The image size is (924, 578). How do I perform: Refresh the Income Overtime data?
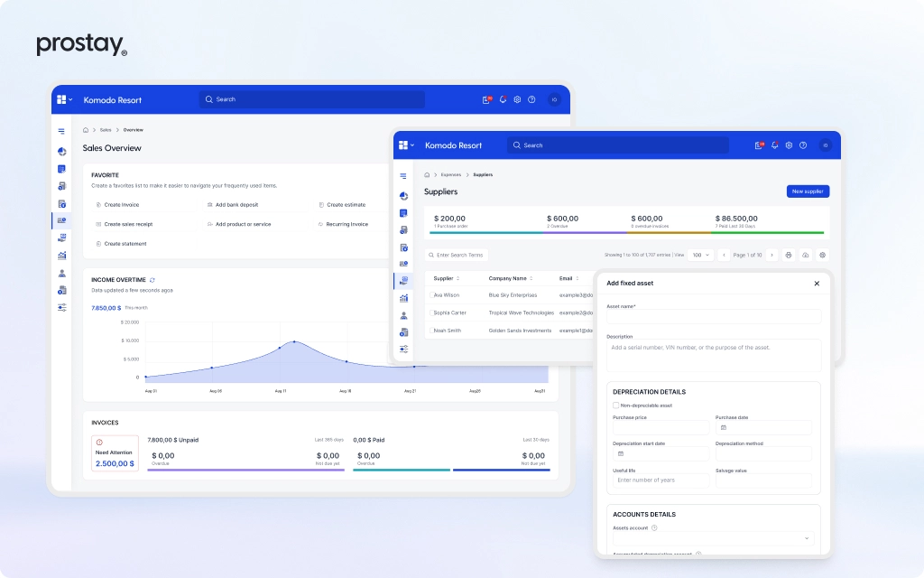click(x=152, y=280)
